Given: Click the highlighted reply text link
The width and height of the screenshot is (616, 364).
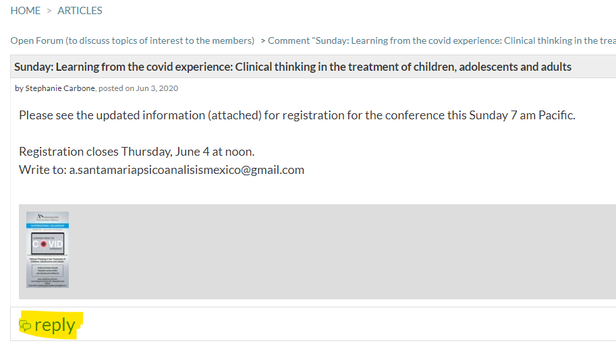Looking at the screenshot, I should click(55, 325).
